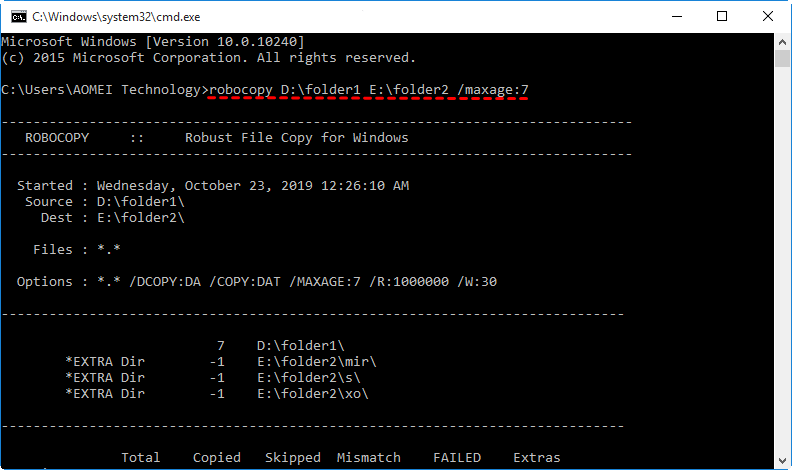
Task: Click the '(c) 2015 Microsoft Corporation' line
Action: [208, 58]
